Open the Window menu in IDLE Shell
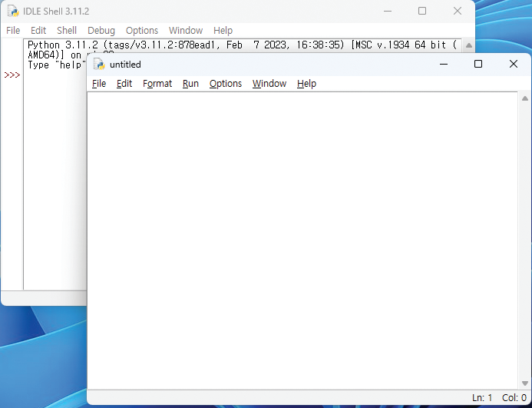The width and height of the screenshot is (532, 408). point(186,31)
